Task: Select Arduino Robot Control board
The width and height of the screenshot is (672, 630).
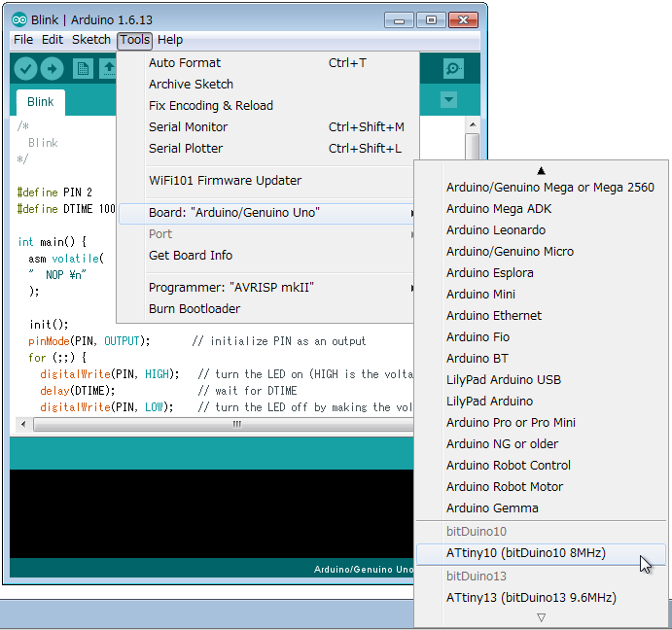Action: coord(542,466)
